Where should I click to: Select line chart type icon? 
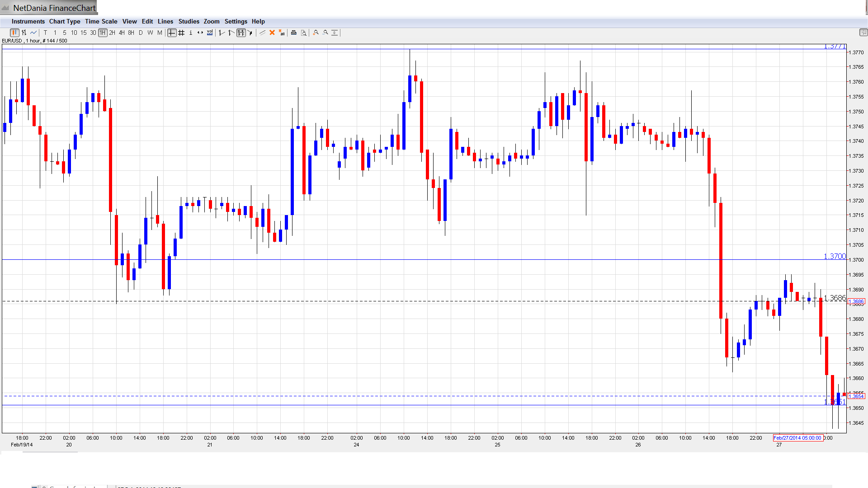point(33,33)
